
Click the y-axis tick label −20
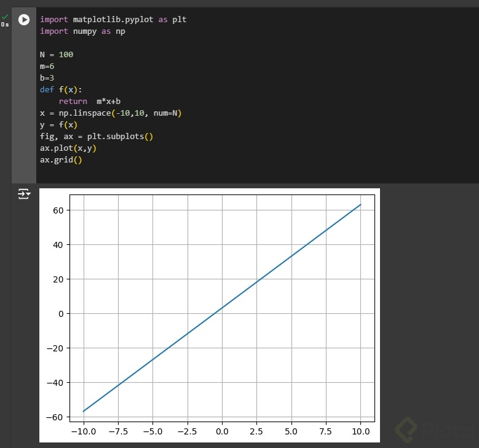click(x=55, y=348)
